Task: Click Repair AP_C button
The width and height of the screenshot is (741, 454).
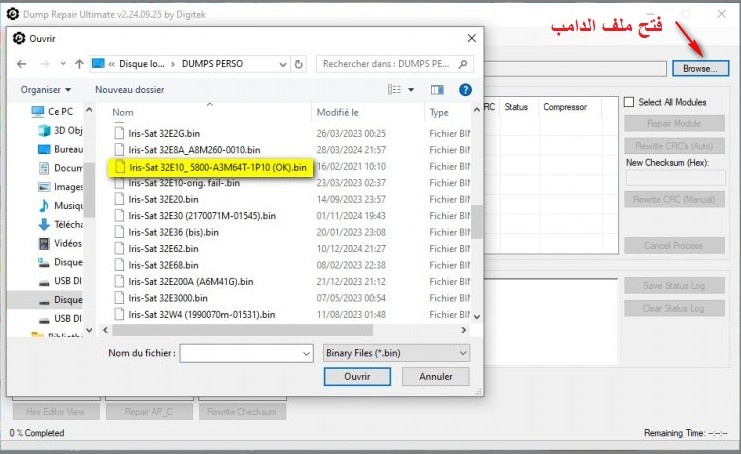Action: pyautogui.click(x=149, y=412)
